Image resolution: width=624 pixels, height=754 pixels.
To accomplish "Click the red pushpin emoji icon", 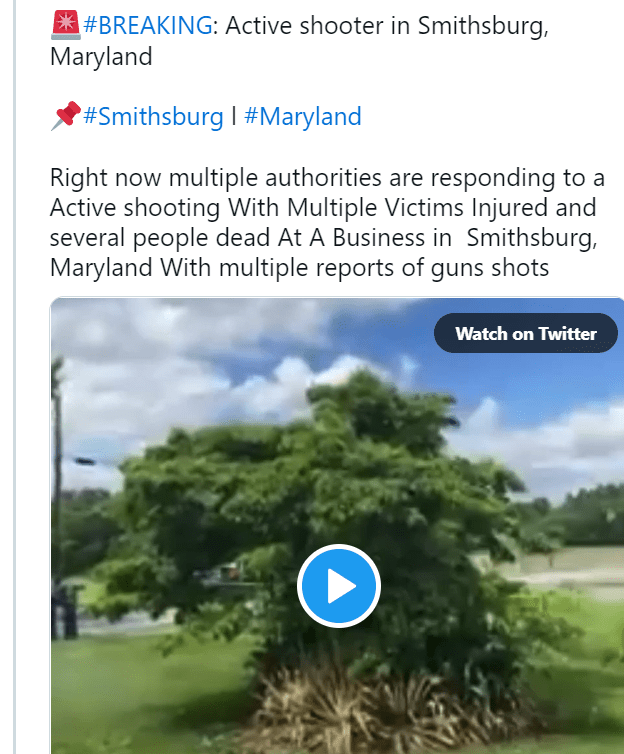I will 64,117.
